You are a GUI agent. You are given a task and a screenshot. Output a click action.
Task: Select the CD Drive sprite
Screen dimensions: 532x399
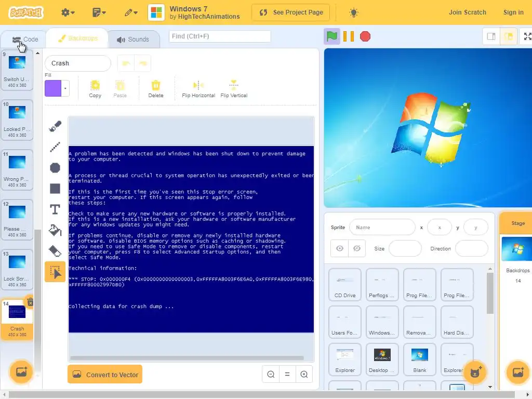point(345,285)
